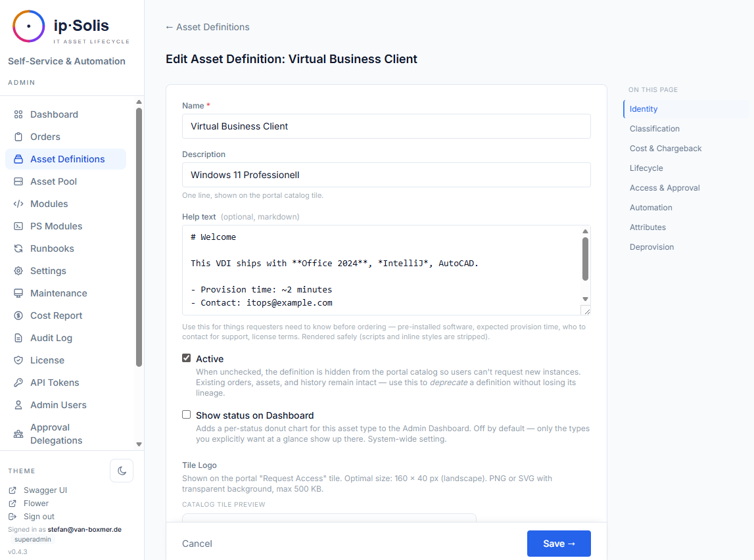Click the Asset Definitions icon in sidebar

pyautogui.click(x=18, y=159)
